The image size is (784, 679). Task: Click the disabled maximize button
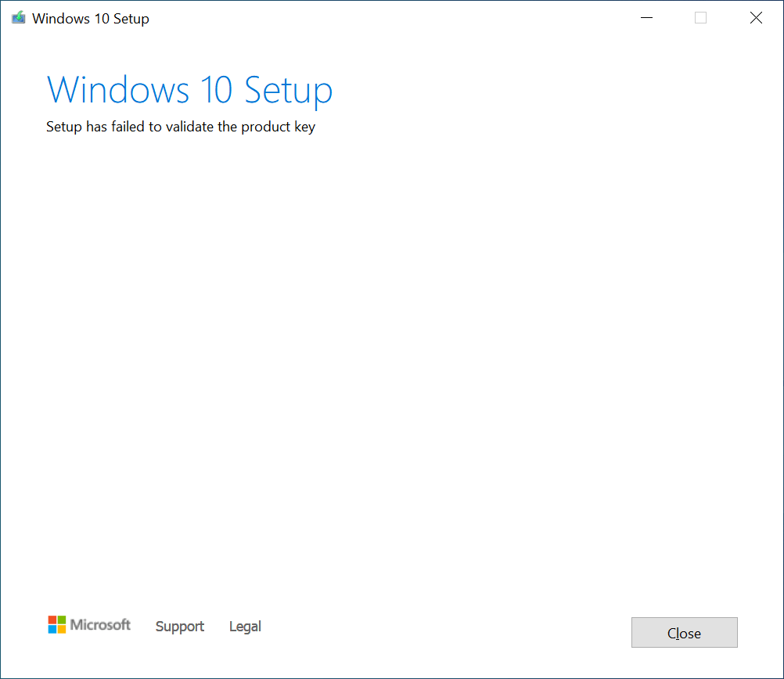(x=700, y=18)
